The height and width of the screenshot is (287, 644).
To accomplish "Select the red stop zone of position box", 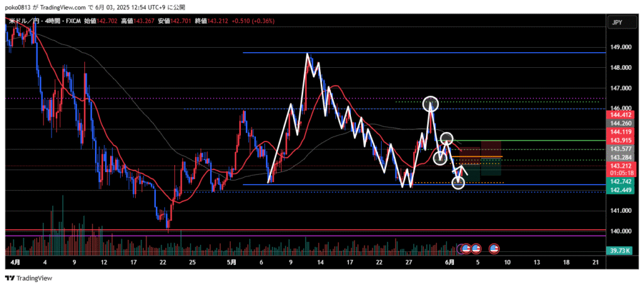I will coord(491,149).
